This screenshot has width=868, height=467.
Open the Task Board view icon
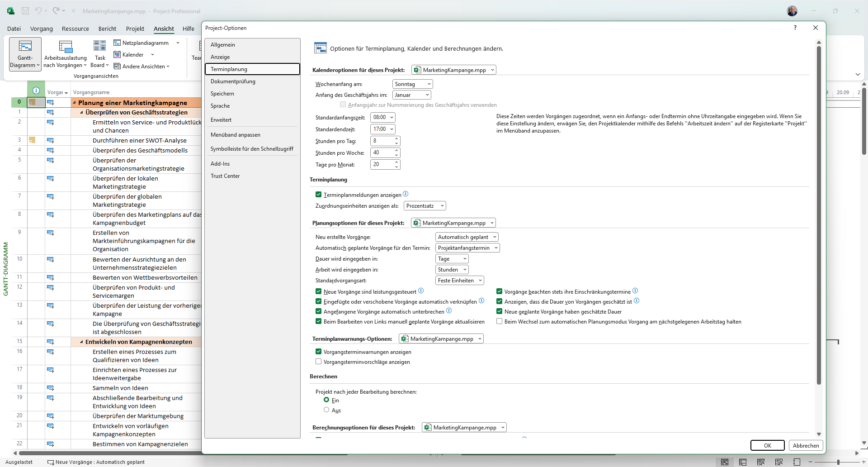pyautogui.click(x=100, y=46)
